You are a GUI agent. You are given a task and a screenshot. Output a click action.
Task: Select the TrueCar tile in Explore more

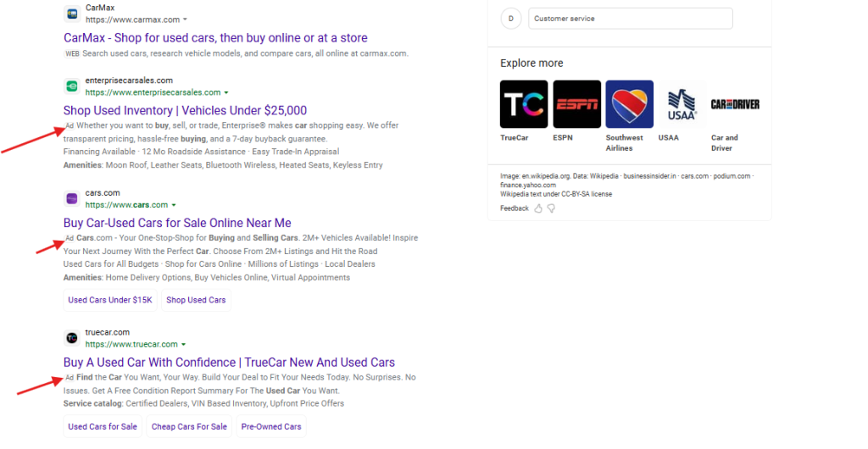[x=524, y=104]
